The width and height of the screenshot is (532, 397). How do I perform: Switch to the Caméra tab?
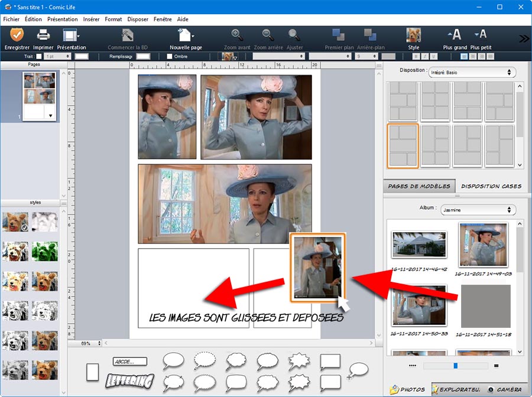pos(506,389)
